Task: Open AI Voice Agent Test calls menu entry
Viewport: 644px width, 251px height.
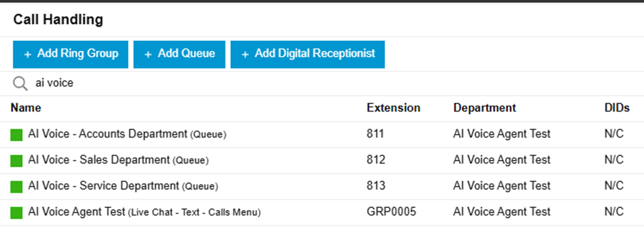Action: (145, 212)
